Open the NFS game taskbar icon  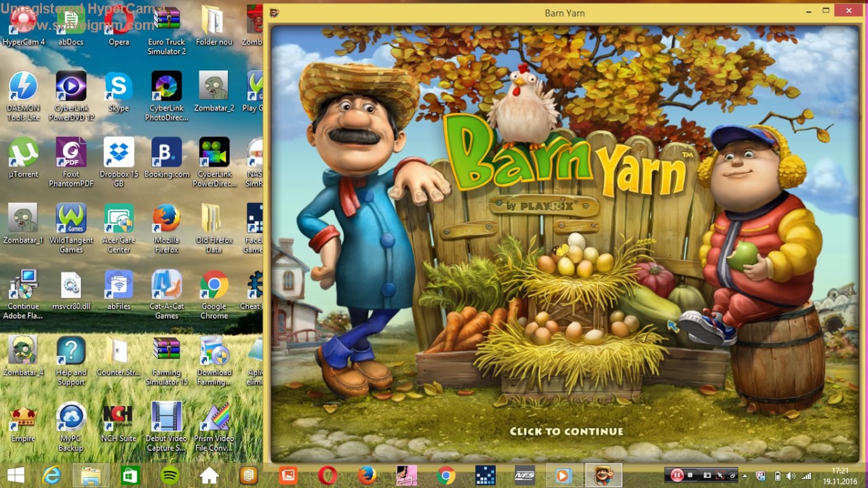coord(524,476)
